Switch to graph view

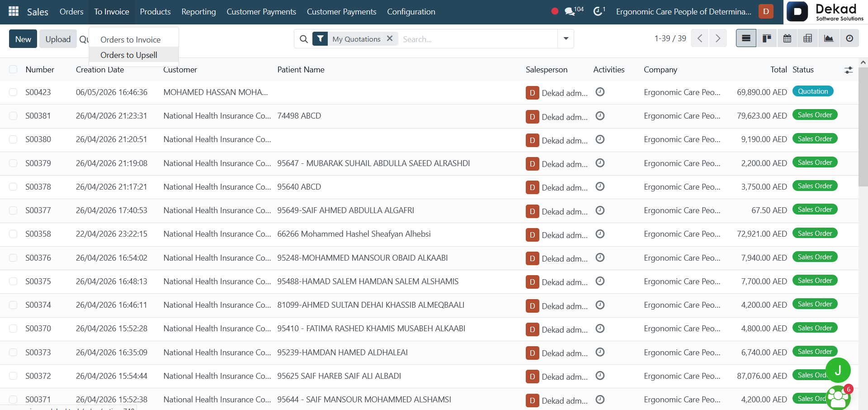click(x=829, y=38)
